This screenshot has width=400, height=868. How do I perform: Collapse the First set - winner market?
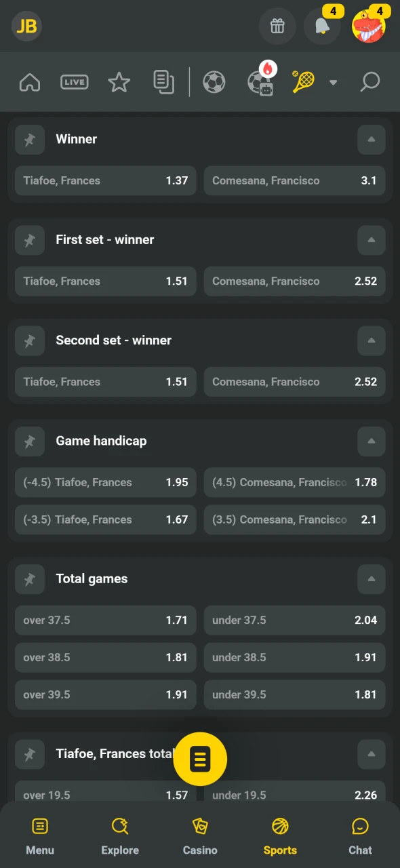tap(372, 240)
